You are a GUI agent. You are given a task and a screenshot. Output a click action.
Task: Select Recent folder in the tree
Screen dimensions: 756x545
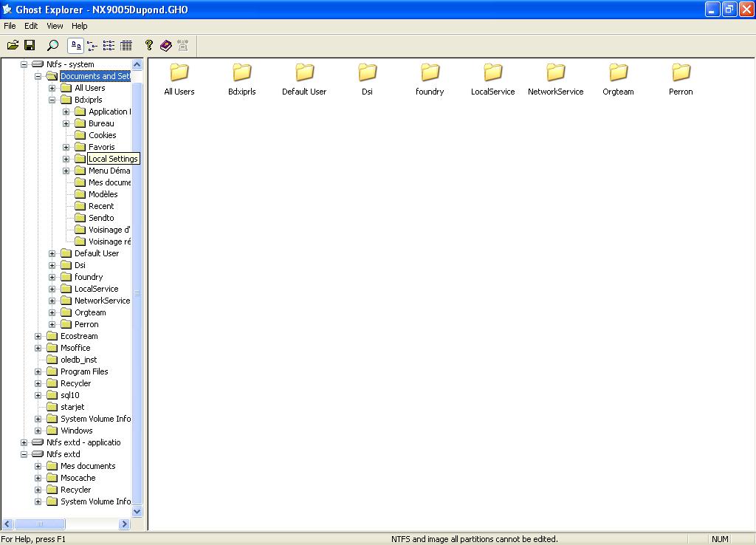pyautogui.click(x=101, y=206)
